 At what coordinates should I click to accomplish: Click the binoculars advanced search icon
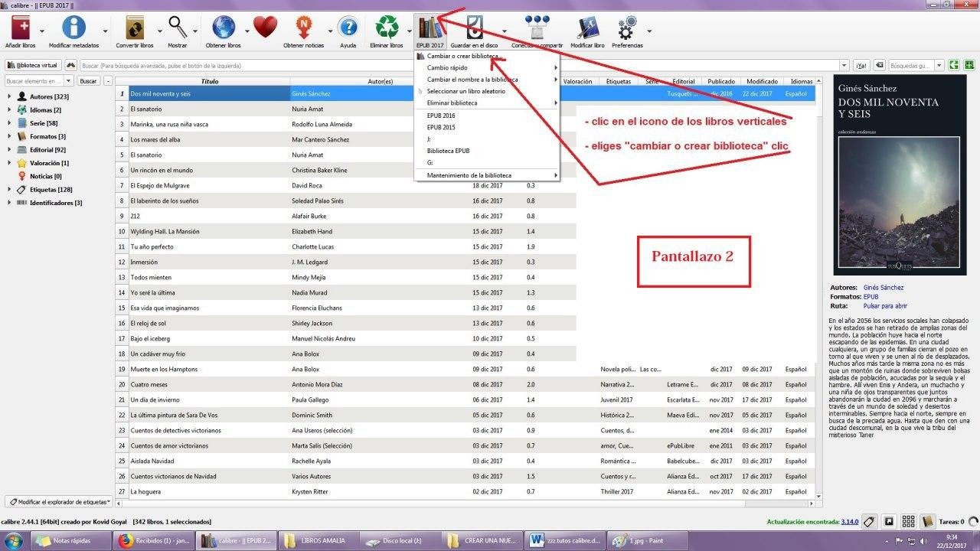pos(71,65)
